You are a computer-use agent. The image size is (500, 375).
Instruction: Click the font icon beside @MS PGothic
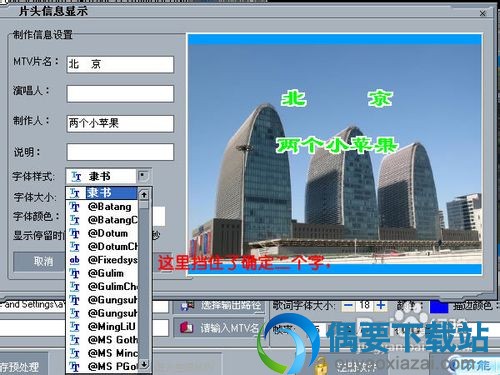click(75, 367)
